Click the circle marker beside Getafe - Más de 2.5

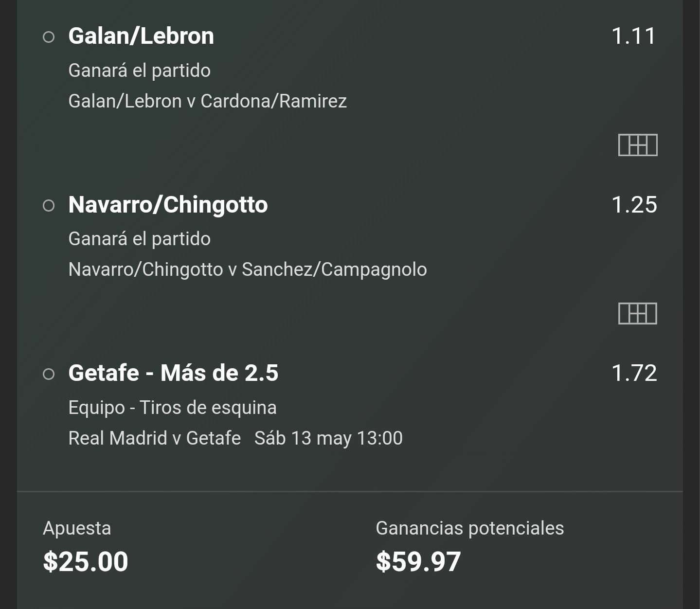click(x=49, y=374)
